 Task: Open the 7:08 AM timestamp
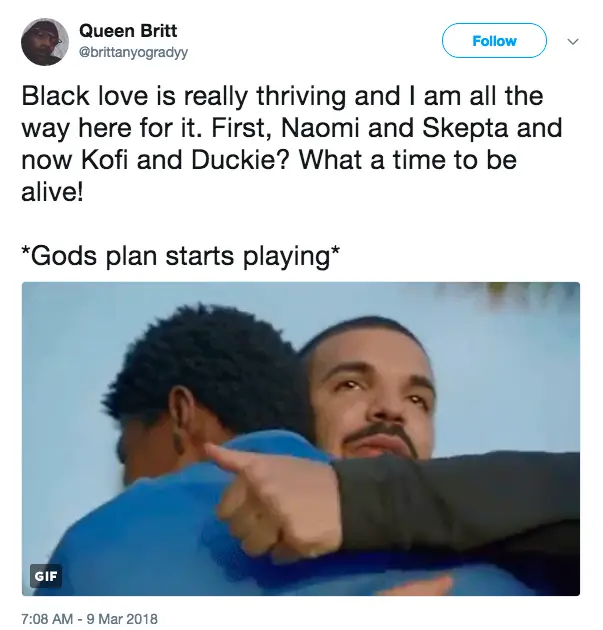pyautogui.click(x=47, y=618)
